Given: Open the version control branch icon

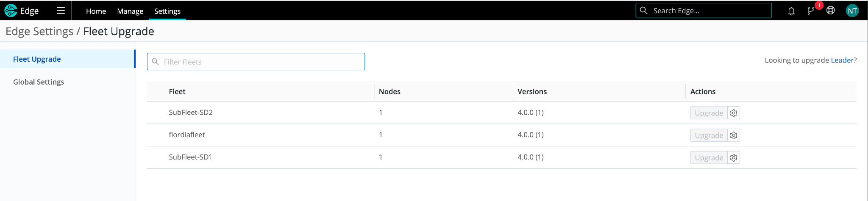Looking at the screenshot, I should point(810,11).
